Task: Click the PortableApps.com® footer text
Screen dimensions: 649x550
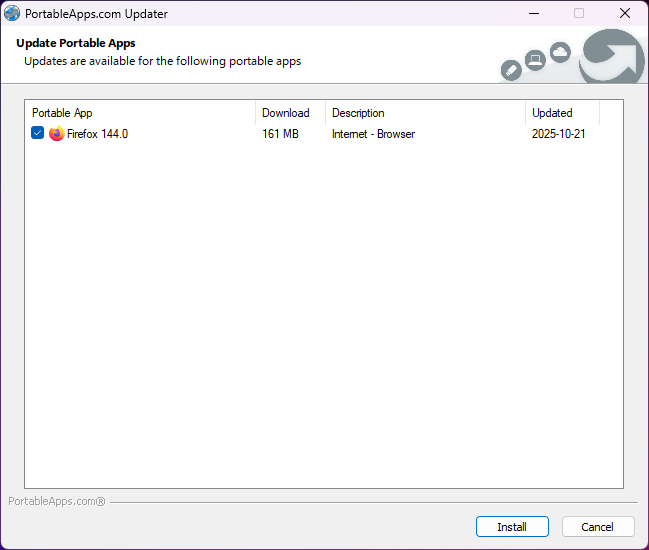Action: point(57,501)
